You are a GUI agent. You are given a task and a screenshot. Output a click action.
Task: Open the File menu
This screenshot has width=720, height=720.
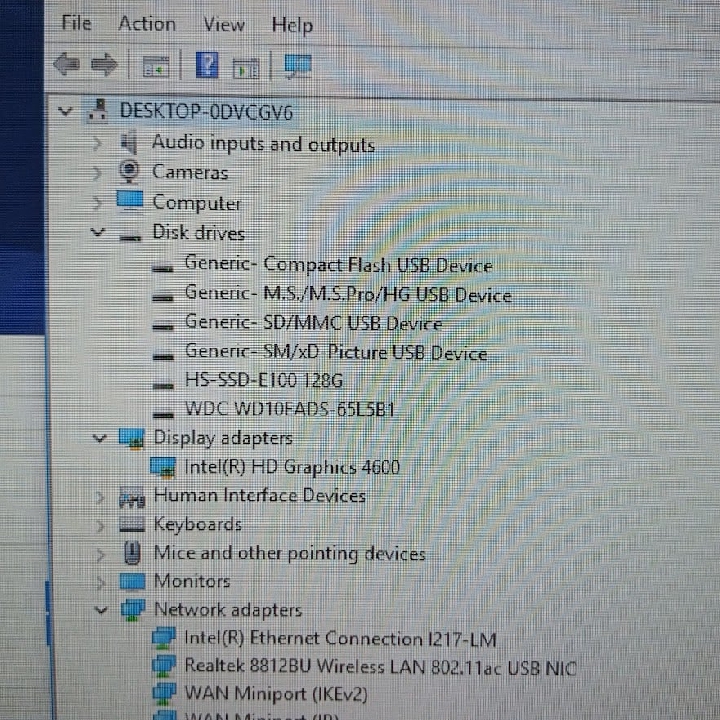click(x=76, y=23)
